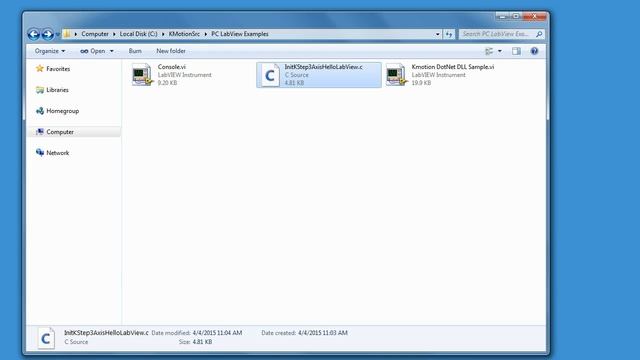
Task: Open recent locations dropdown beside Forward arrow
Action: (58, 34)
